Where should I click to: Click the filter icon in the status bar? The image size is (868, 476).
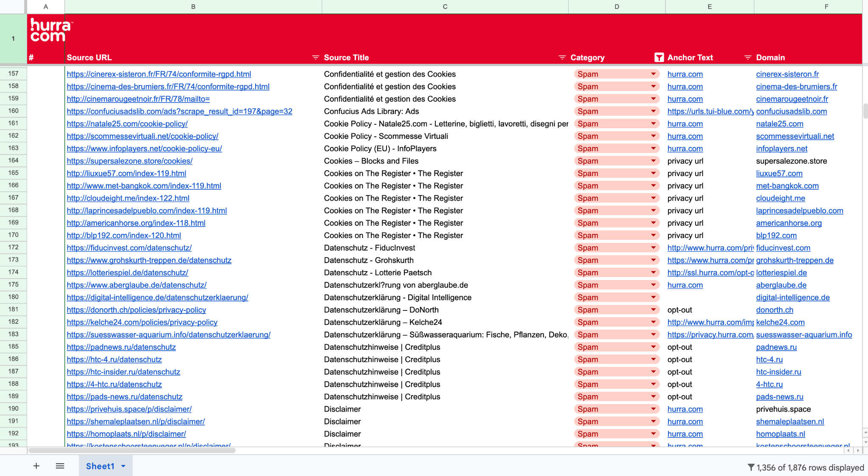click(x=751, y=467)
